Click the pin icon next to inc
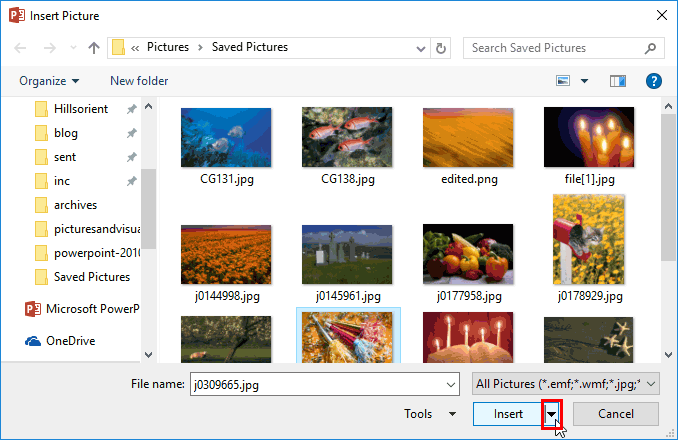Screen dimensions: 678x440 coord(131,181)
